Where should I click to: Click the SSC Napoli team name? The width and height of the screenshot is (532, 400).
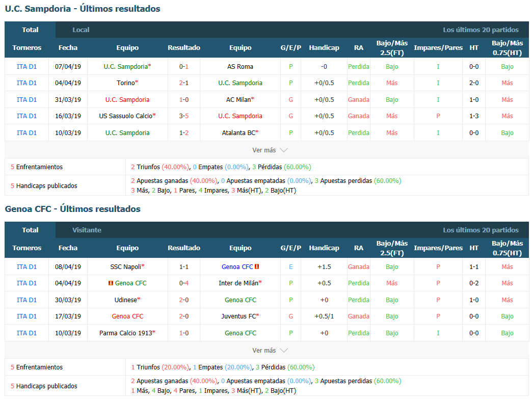125,266
